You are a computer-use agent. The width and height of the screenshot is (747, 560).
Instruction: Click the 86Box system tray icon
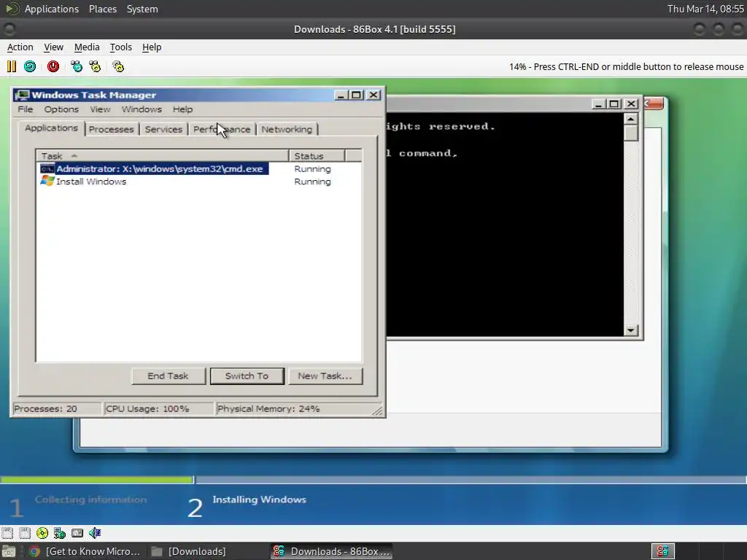(662, 551)
